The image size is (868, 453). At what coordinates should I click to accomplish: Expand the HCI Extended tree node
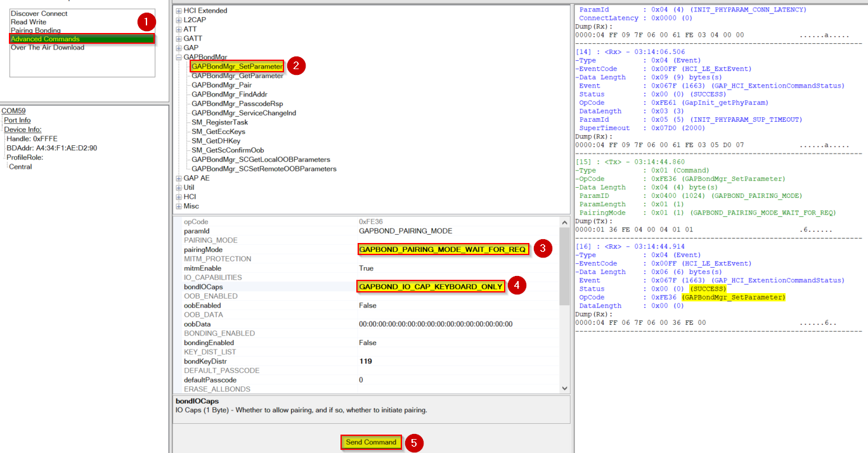[x=179, y=10]
